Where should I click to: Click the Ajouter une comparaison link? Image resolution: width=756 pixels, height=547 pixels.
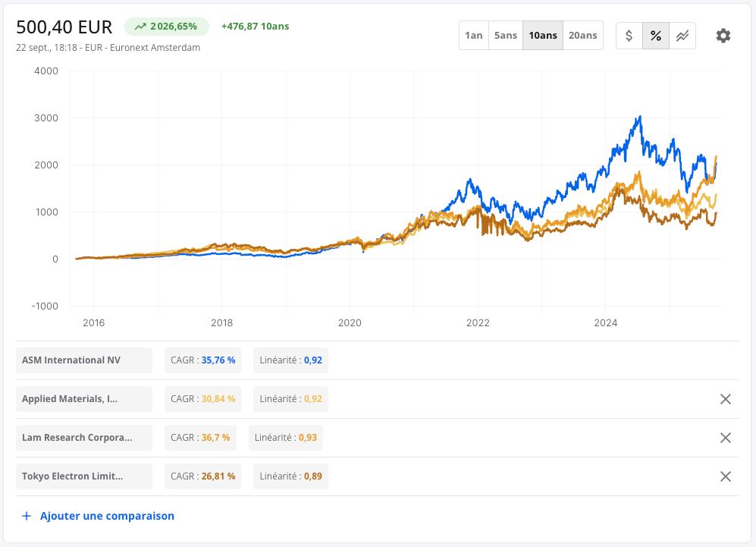coord(107,516)
